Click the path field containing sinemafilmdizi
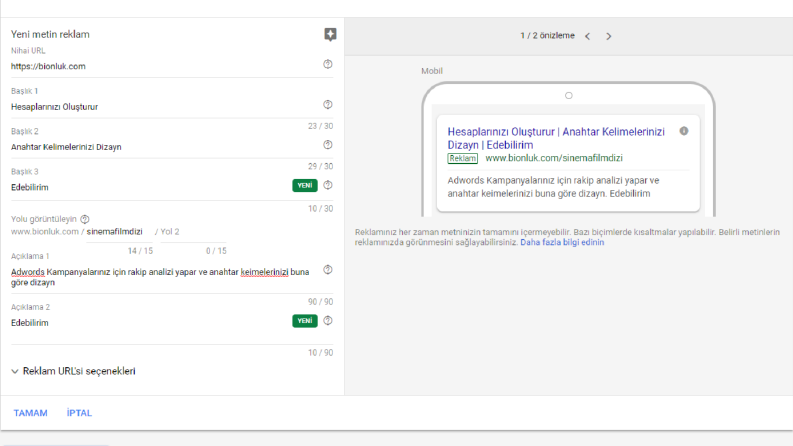Viewport: 793px width, 446px height. 119,232
